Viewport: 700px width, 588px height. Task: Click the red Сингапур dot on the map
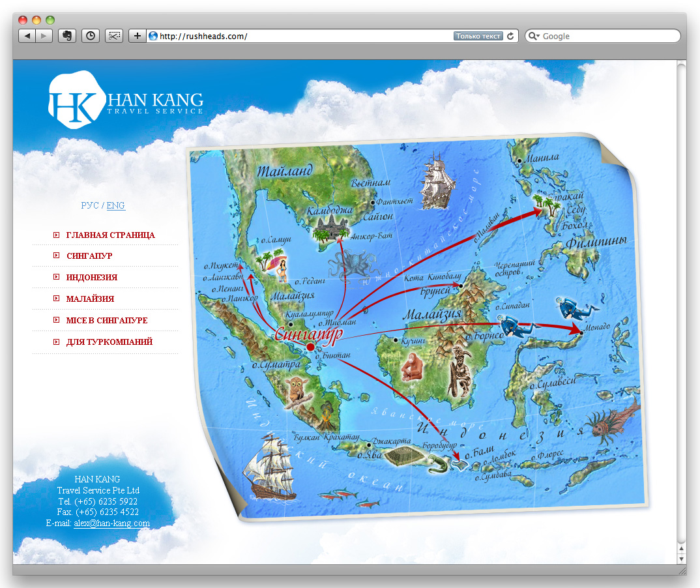pyautogui.click(x=311, y=347)
